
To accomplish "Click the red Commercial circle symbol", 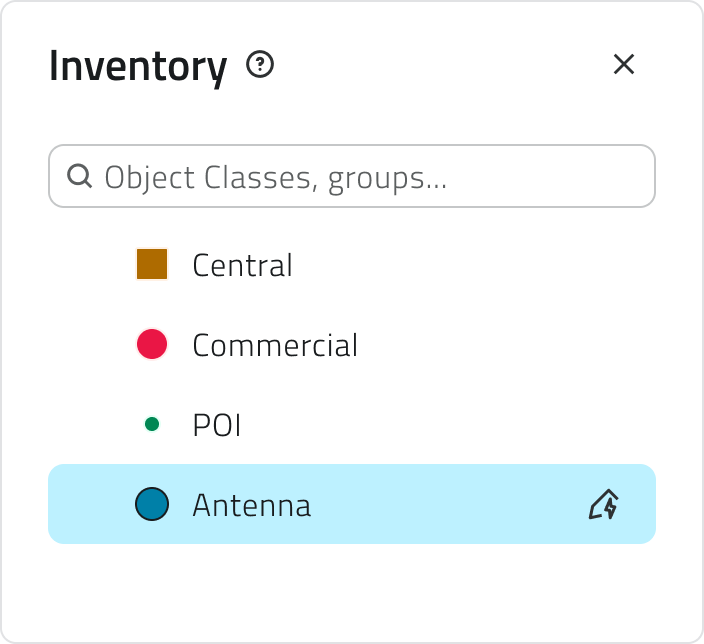I will tap(152, 344).
